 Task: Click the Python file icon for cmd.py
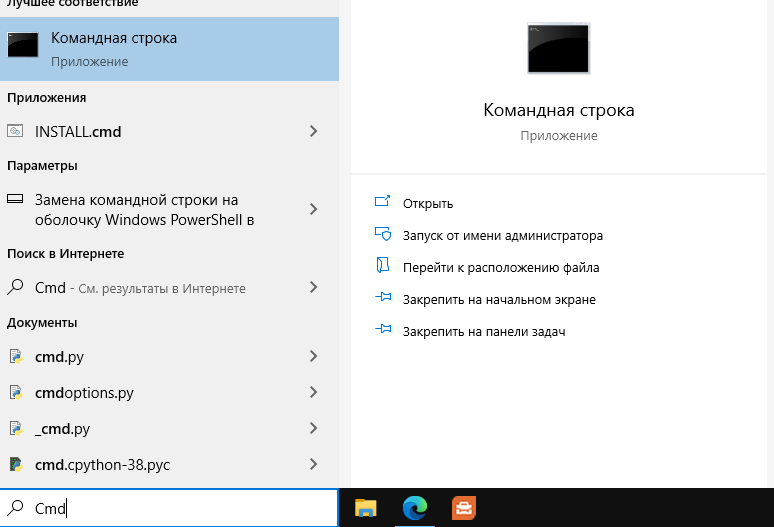tap(16, 356)
